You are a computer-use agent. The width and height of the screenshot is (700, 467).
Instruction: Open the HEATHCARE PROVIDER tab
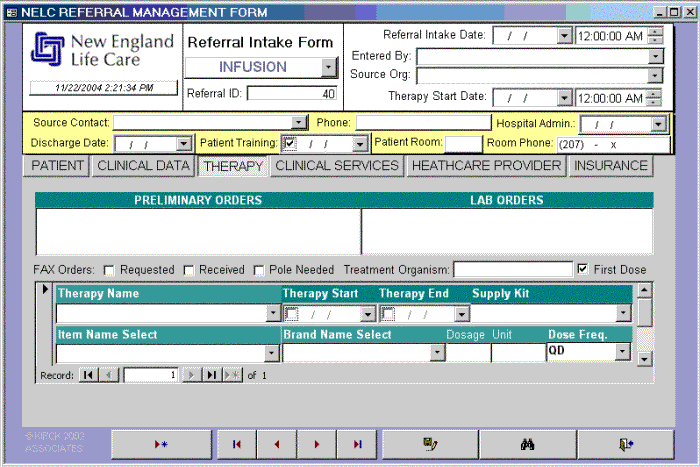487,166
